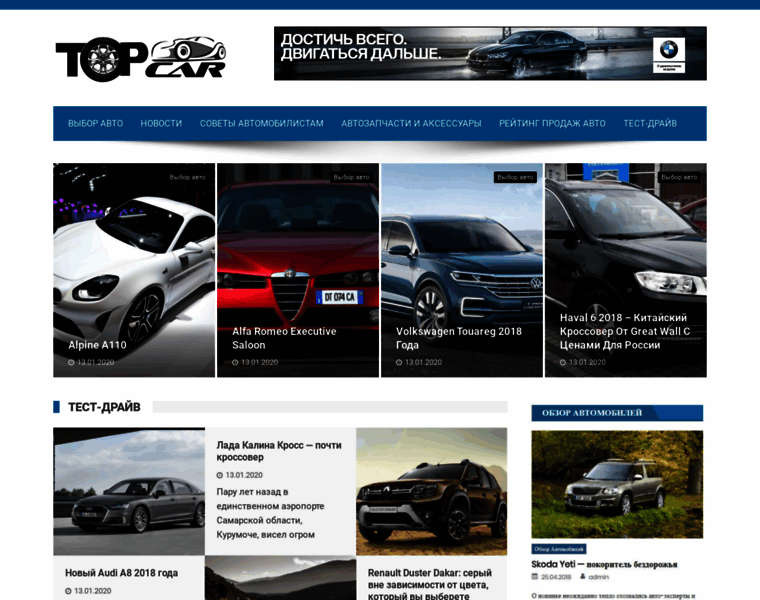Viewport: 760px width, 600px height.
Task: Open СОВЕТЫ АВТОМОБИЛИСТАМ menu item
Action: coord(262,124)
